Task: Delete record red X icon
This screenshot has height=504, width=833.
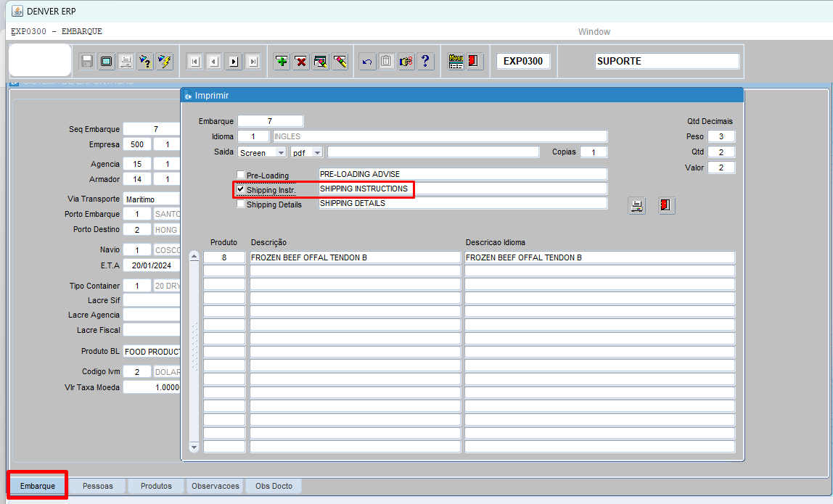Action: [301, 62]
